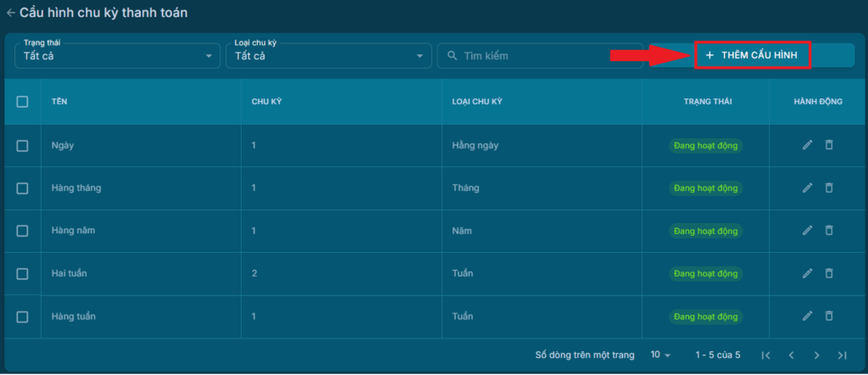Remove the Hàng tuần row via trash icon
The height and width of the screenshot is (375, 868).
829,316
